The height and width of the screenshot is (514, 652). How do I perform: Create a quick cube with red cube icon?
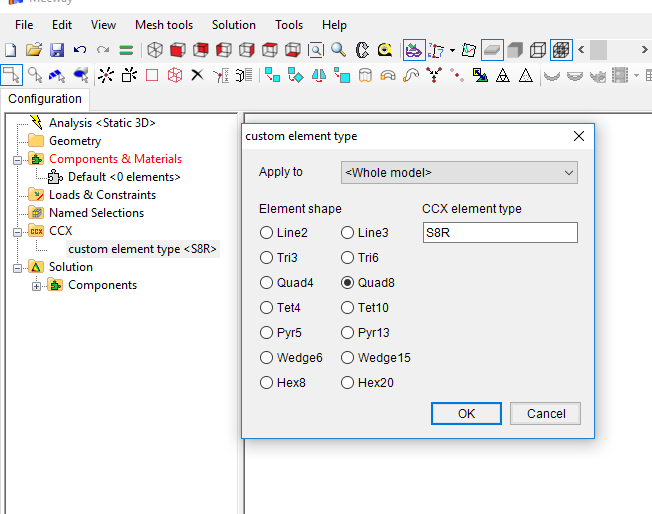(x=175, y=76)
